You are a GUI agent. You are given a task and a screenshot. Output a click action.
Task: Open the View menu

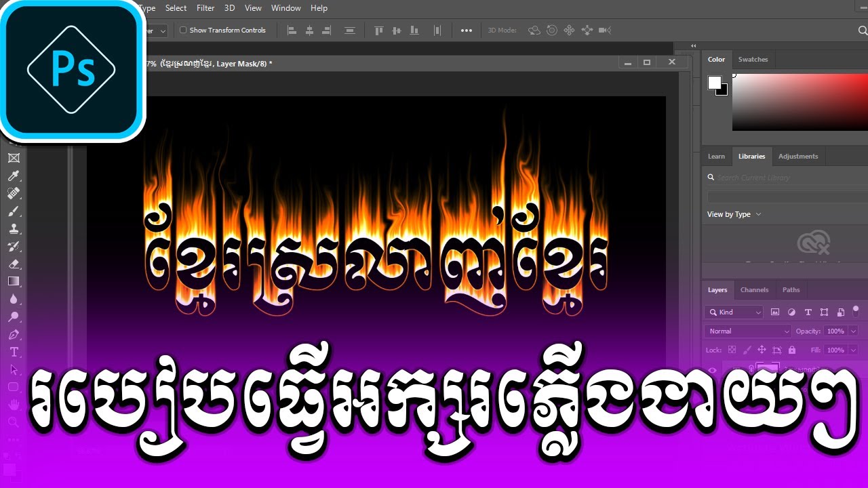pos(253,8)
